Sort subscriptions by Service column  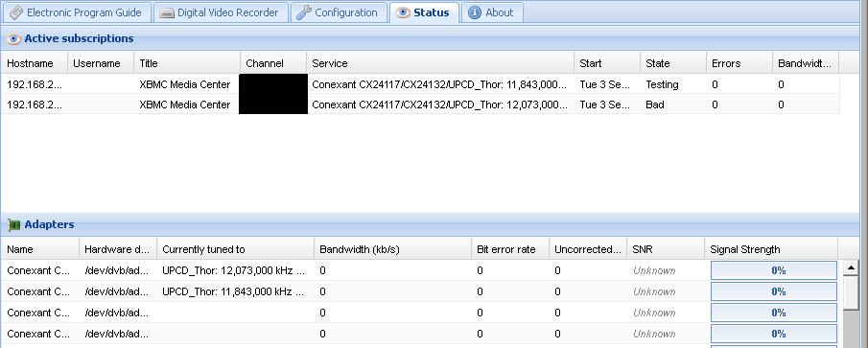440,63
